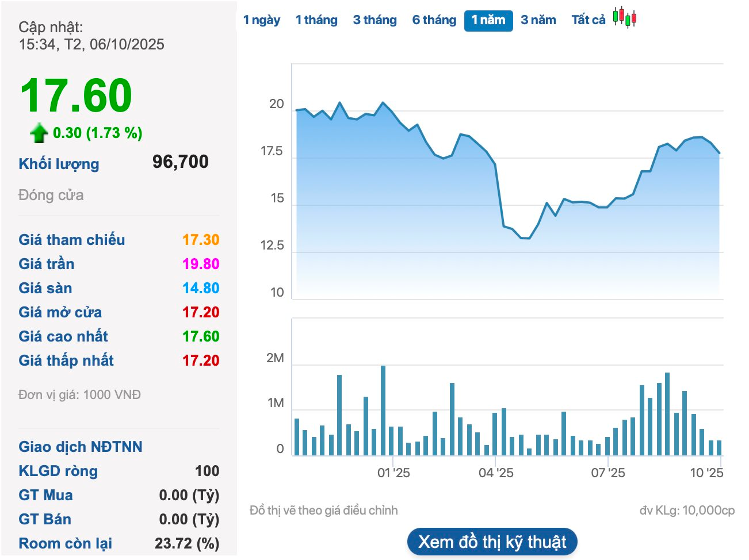Viewport: 749px width, 560px height.
Task: Click the 04 '25 axis marker
Action: pos(495,473)
